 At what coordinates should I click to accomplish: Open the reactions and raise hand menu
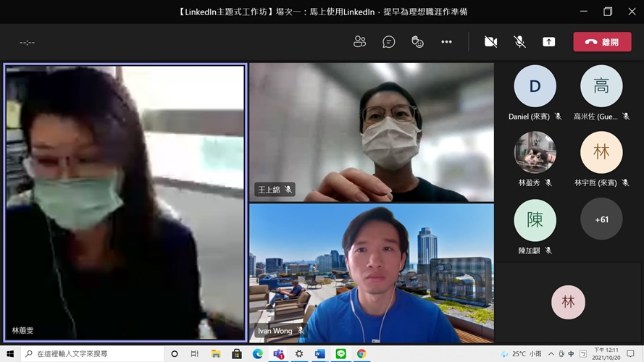pyautogui.click(x=418, y=42)
